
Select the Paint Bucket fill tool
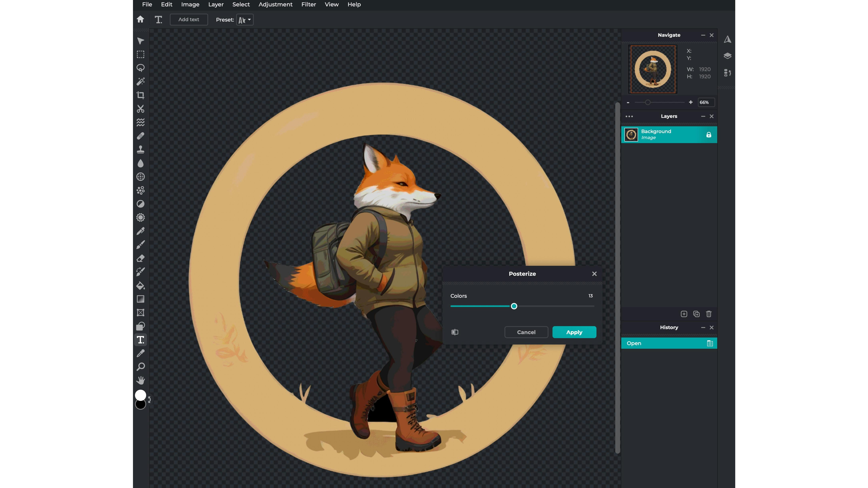[x=141, y=286]
